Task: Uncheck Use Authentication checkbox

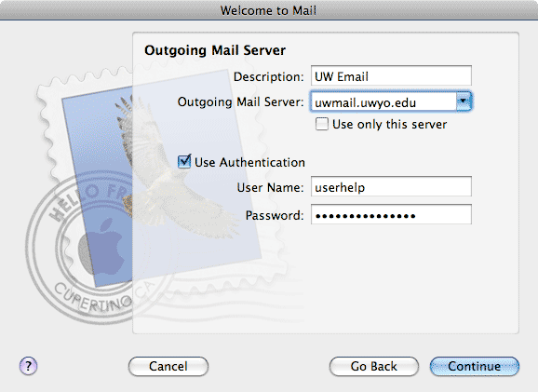Action: pyautogui.click(x=184, y=161)
